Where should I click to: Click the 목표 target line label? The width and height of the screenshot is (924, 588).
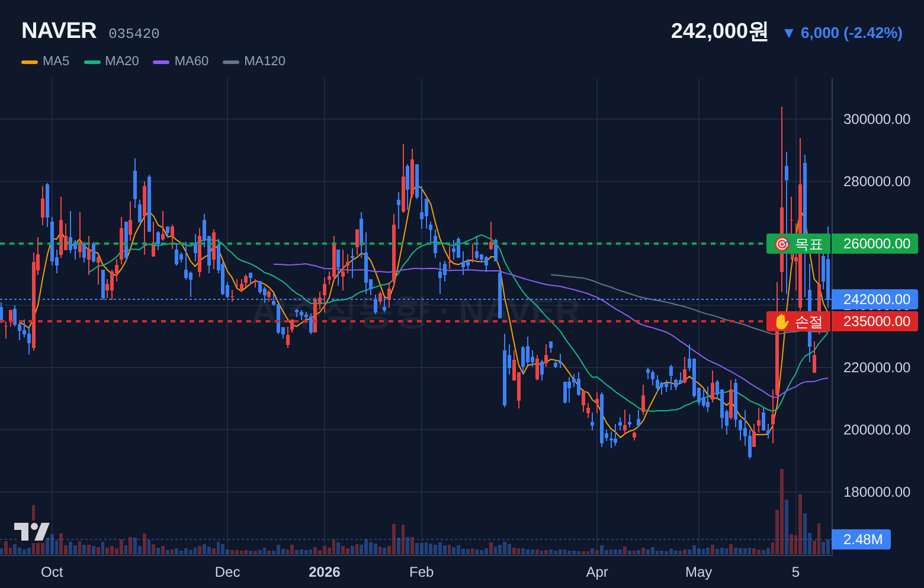point(798,244)
